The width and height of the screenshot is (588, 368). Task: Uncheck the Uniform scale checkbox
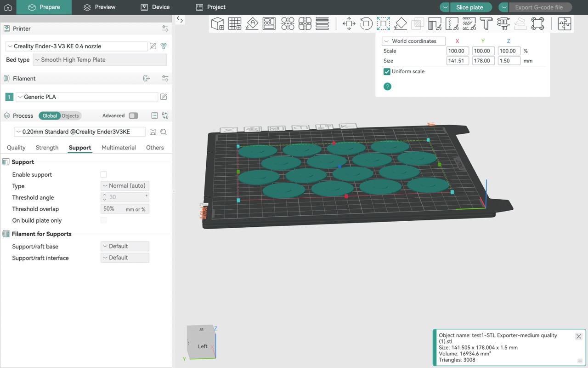pos(387,72)
